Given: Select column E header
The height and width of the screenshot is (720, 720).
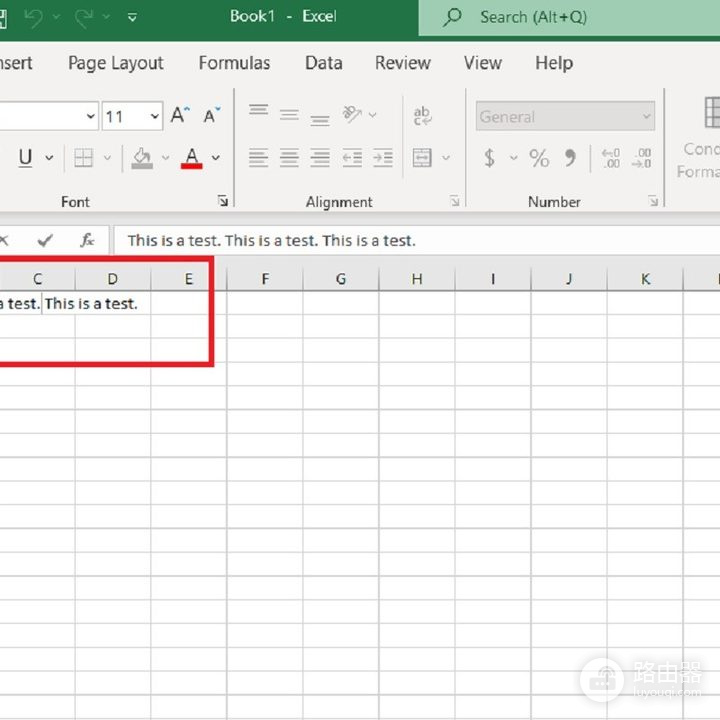Looking at the screenshot, I should 188,278.
